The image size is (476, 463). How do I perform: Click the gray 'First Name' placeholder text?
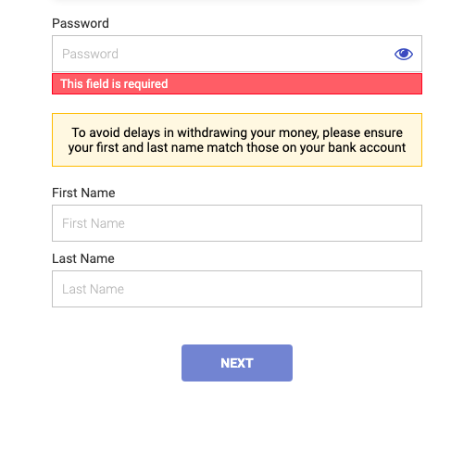[x=94, y=223]
